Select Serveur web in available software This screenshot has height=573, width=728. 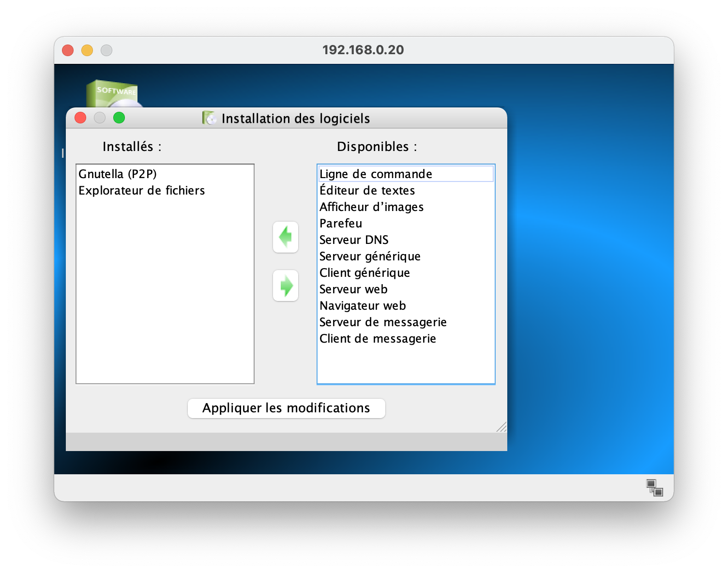(353, 289)
